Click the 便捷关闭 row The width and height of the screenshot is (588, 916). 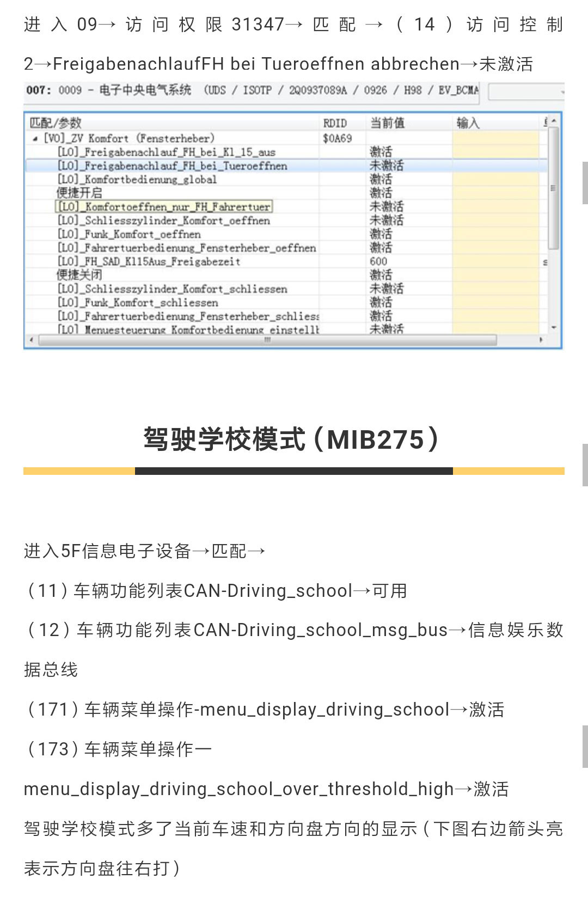[286, 275]
